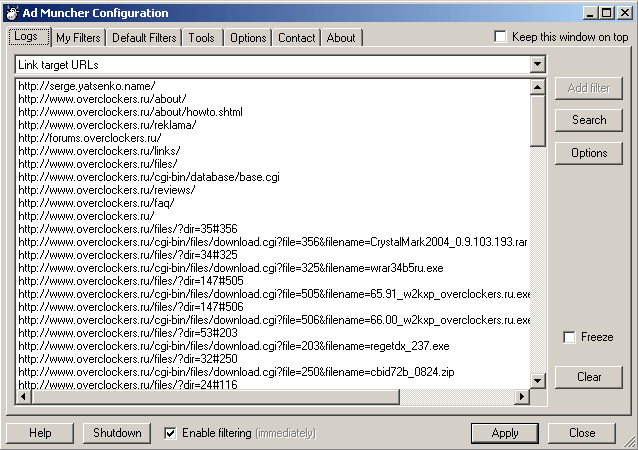Select the files/?dir=147#506 URL entry

[x=131, y=307]
